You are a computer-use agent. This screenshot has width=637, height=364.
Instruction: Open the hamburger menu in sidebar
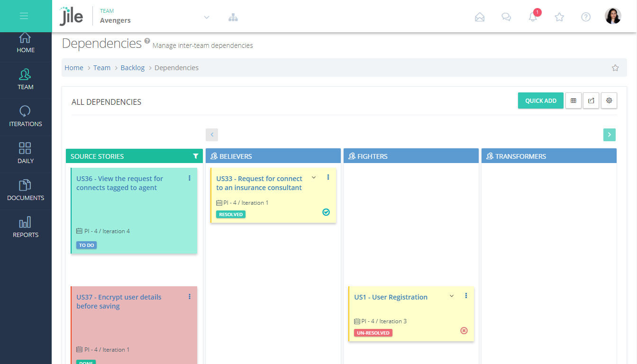24,16
